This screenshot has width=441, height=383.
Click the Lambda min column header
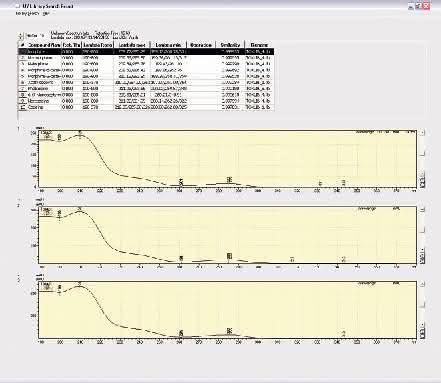[x=168, y=45]
